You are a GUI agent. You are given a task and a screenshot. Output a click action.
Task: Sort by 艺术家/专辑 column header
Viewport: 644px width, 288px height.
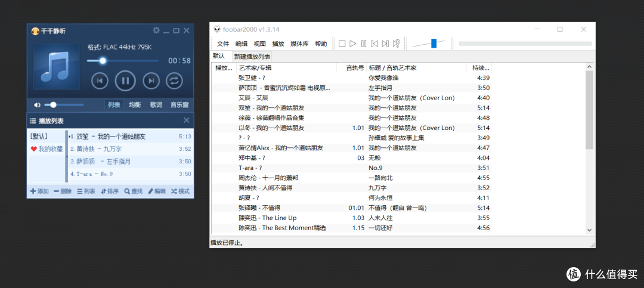pyautogui.click(x=286, y=68)
